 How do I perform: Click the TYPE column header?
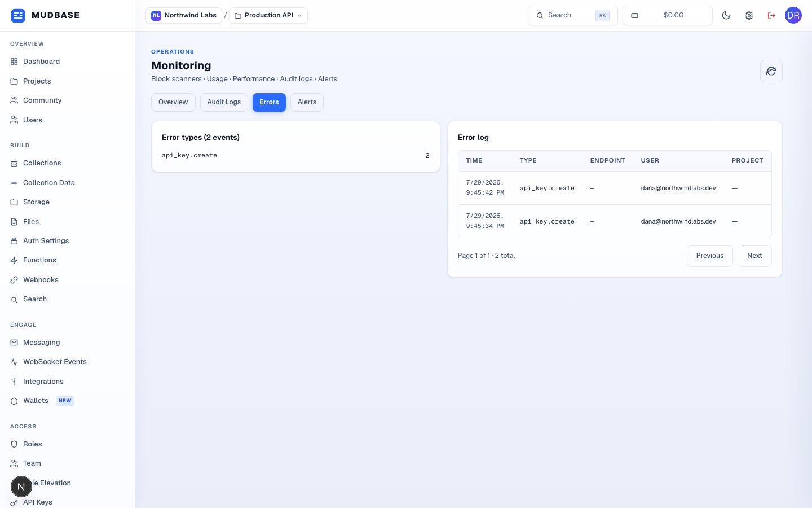tap(528, 161)
